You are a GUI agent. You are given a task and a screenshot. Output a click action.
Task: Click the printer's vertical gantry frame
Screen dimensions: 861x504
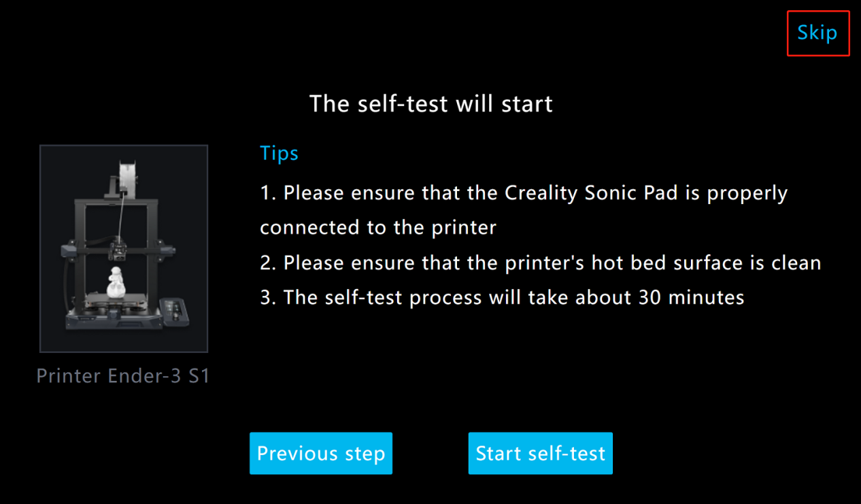(x=80, y=258)
